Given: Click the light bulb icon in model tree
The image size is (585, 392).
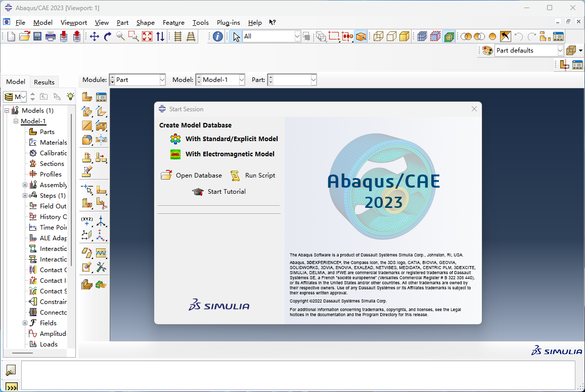Looking at the screenshot, I should pyautogui.click(x=70, y=97).
